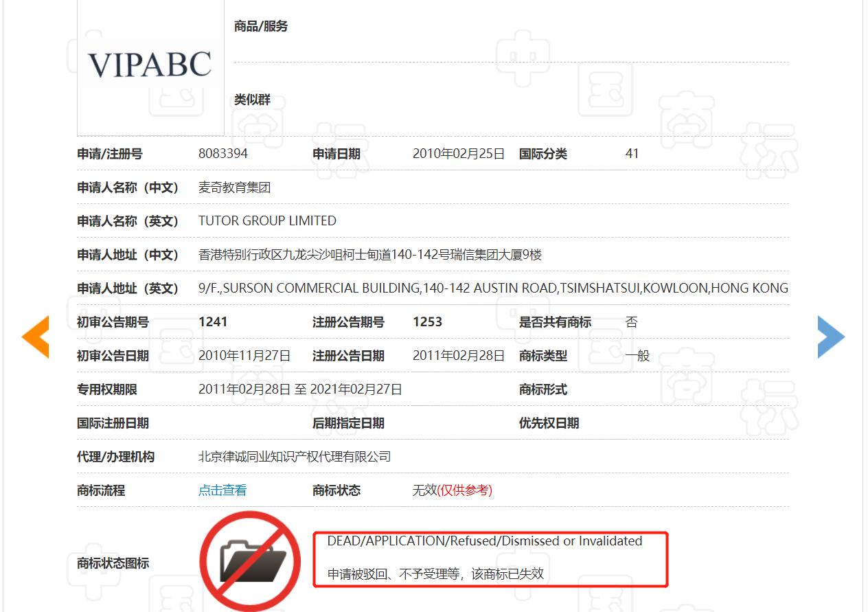Open the 点击查看 trademark process link

click(x=222, y=490)
